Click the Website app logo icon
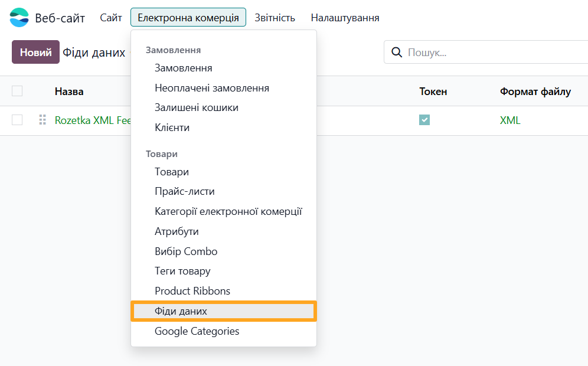 [19, 17]
